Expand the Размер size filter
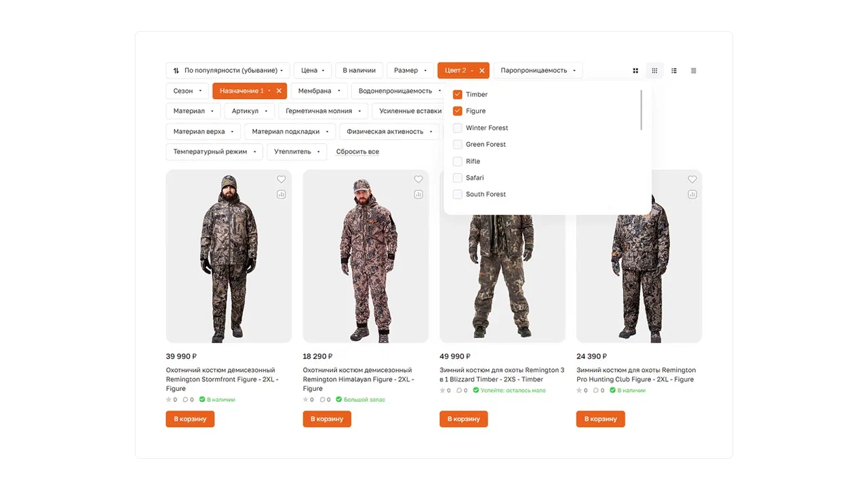The width and height of the screenshot is (868, 490). [410, 71]
